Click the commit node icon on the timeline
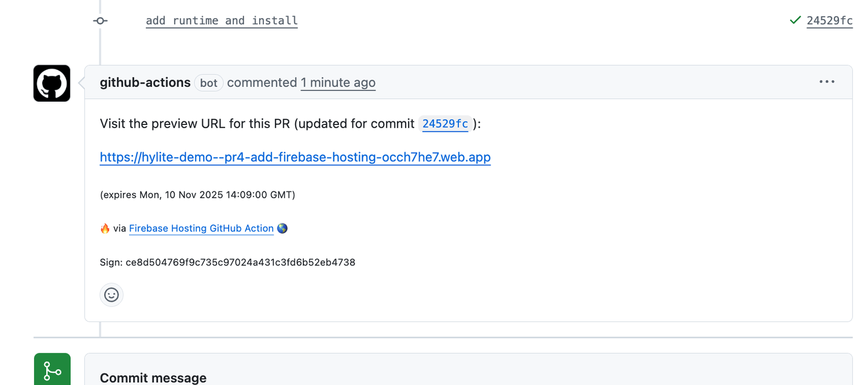This screenshot has height=385, width=868. coord(100,20)
